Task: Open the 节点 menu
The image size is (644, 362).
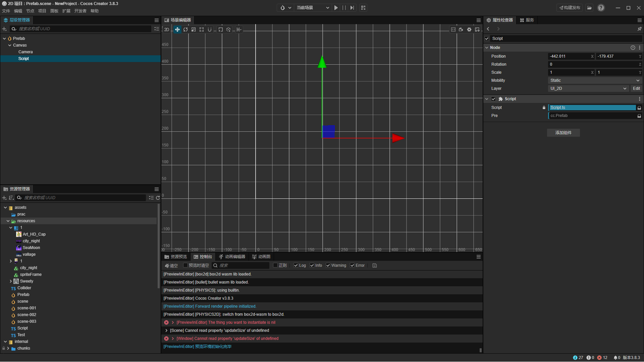Action: coord(30,11)
